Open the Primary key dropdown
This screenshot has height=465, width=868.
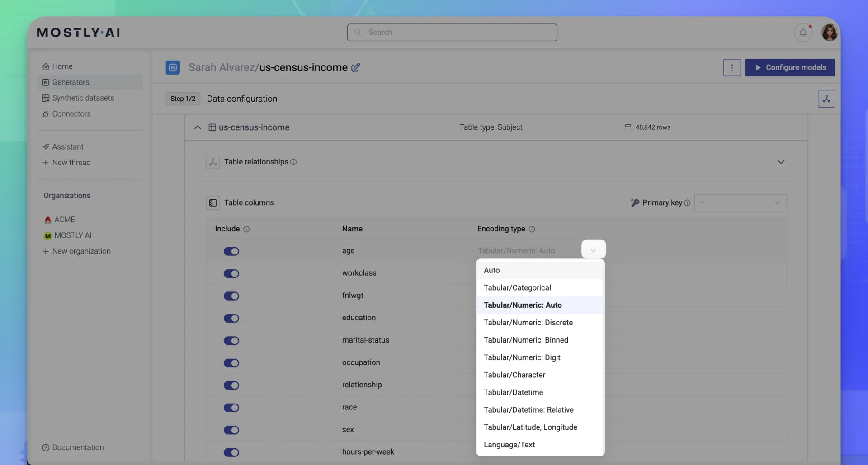[x=740, y=203]
